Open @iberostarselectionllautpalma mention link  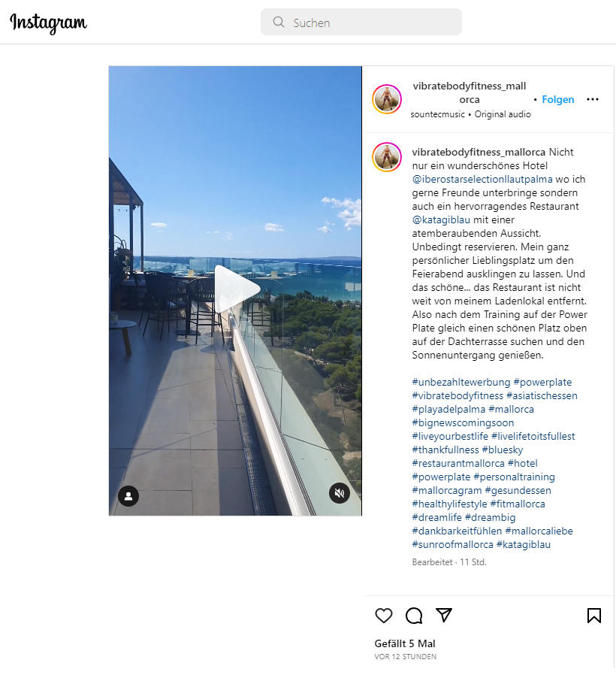point(482,179)
